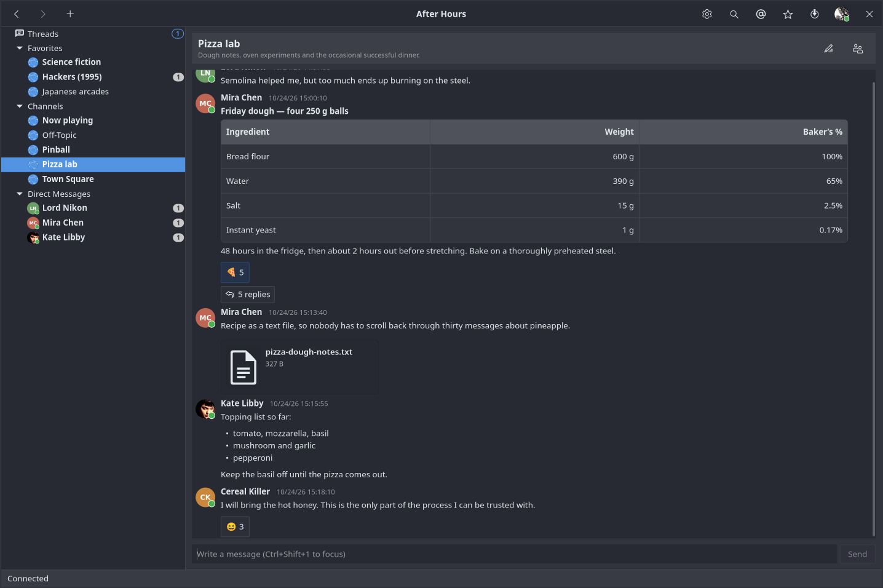Switch to the Now playing channel

tap(93, 121)
